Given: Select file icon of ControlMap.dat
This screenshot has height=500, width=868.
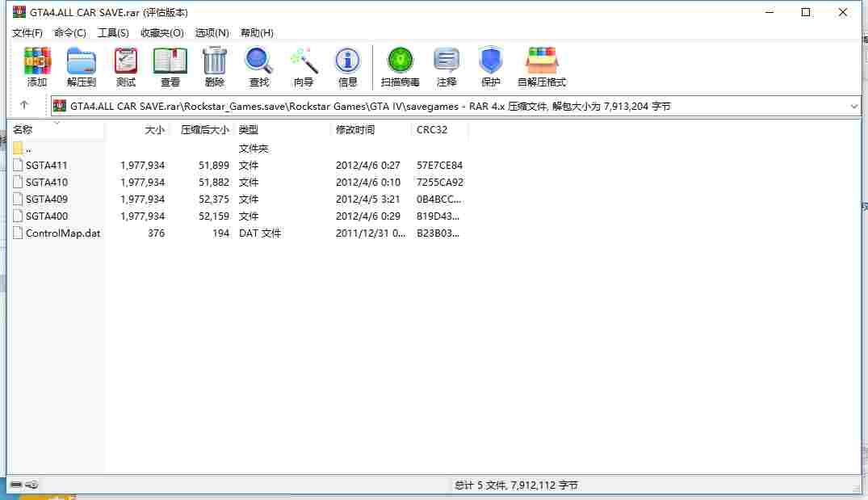Looking at the screenshot, I should (x=18, y=233).
